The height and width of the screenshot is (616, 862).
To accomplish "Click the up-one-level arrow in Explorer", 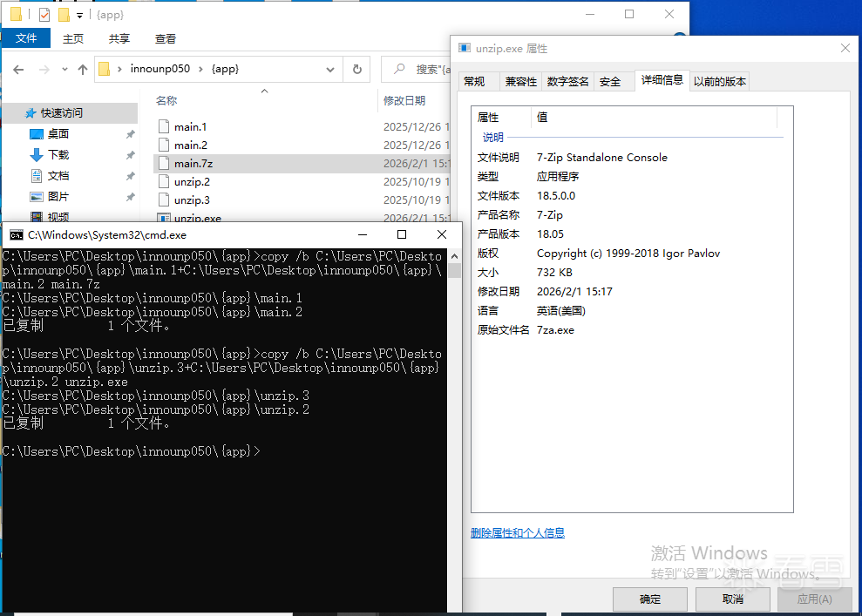I will [x=83, y=70].
